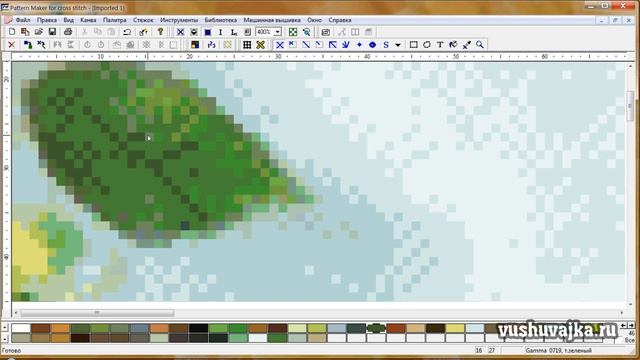The width and height of the screenshot is (640, 360).
Task: Select the bead large dot tool
Action: tap(372, 45)
